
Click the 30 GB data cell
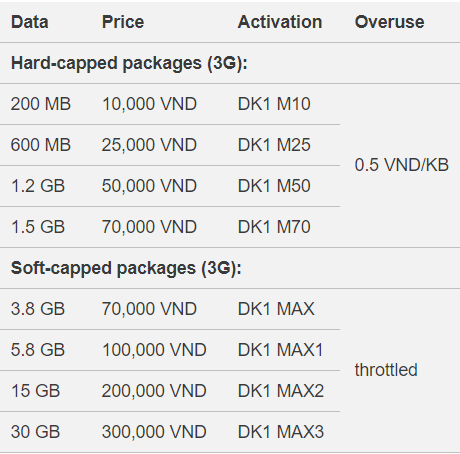point(35,432)
